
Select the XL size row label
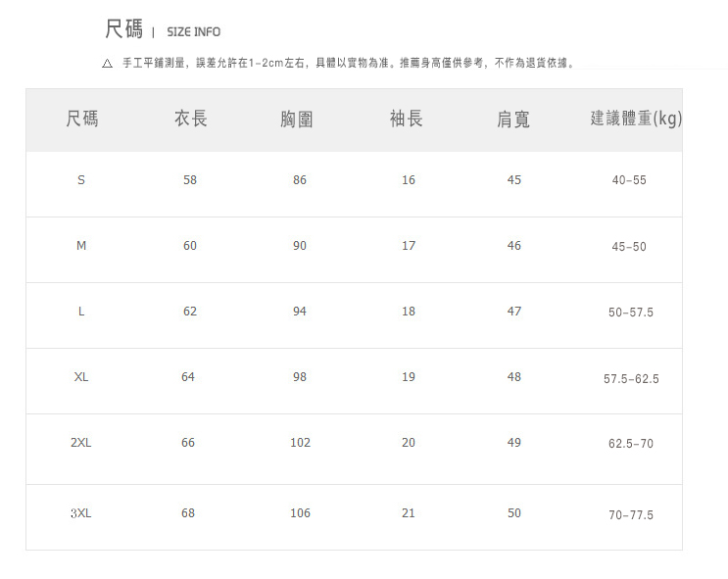click(x=81, y=377)
